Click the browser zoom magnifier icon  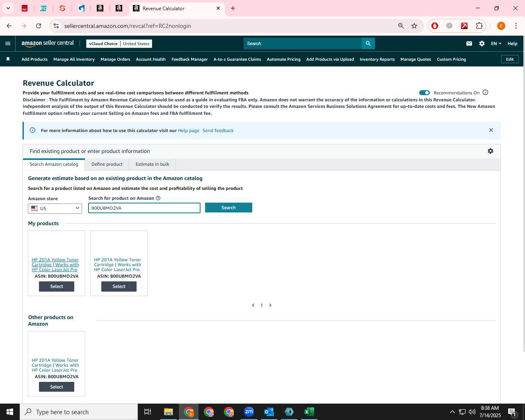click(401, 26)
